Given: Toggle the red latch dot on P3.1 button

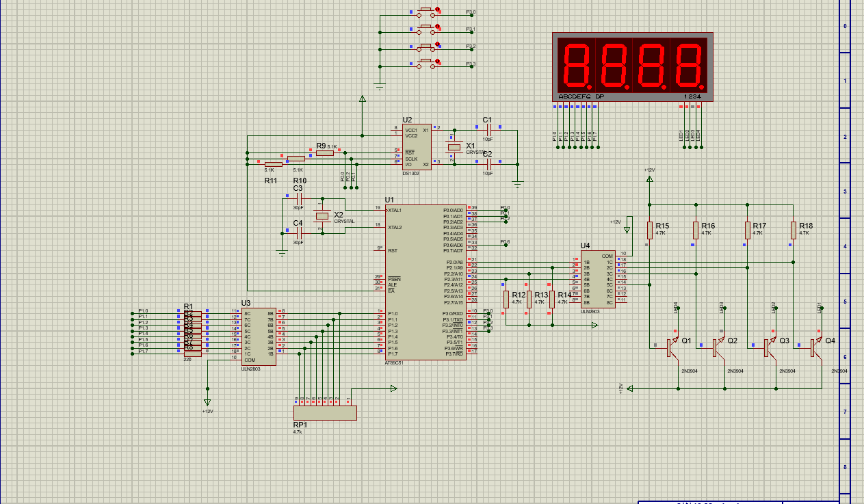Looking at the screenshot, I should point(438,26).
